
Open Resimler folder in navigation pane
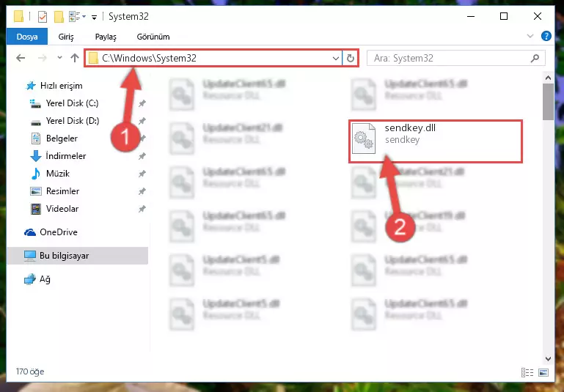(62, 191)
